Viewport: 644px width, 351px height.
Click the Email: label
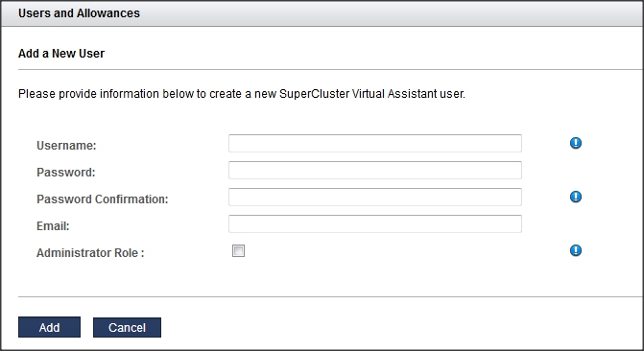coord(53,225)
